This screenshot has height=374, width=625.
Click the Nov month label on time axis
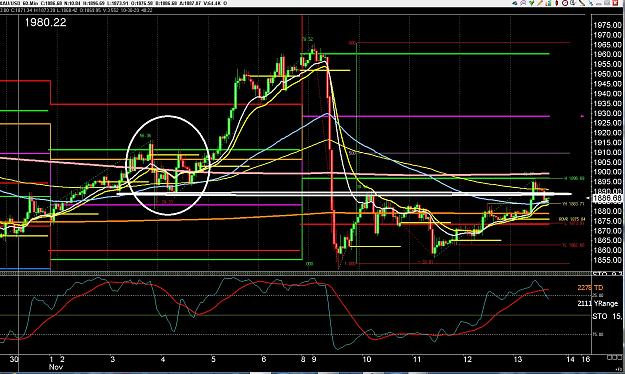coord(55,367)
